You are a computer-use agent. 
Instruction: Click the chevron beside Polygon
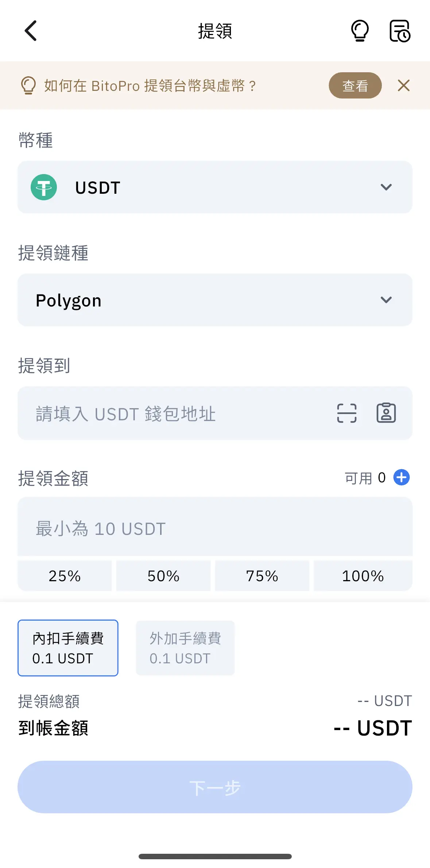(386, 300)
